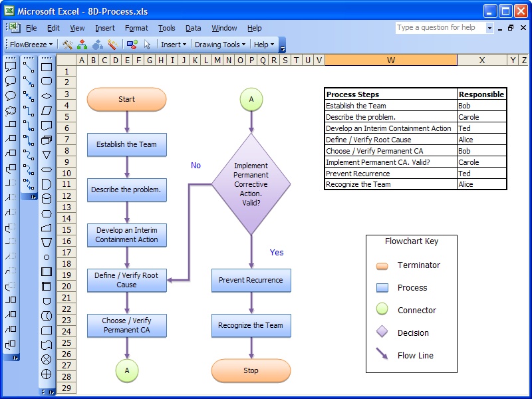The height and width of the screenshot is (399, 532).
Task: Click the hammer and wrench tools icon
Action: (67, 45)
